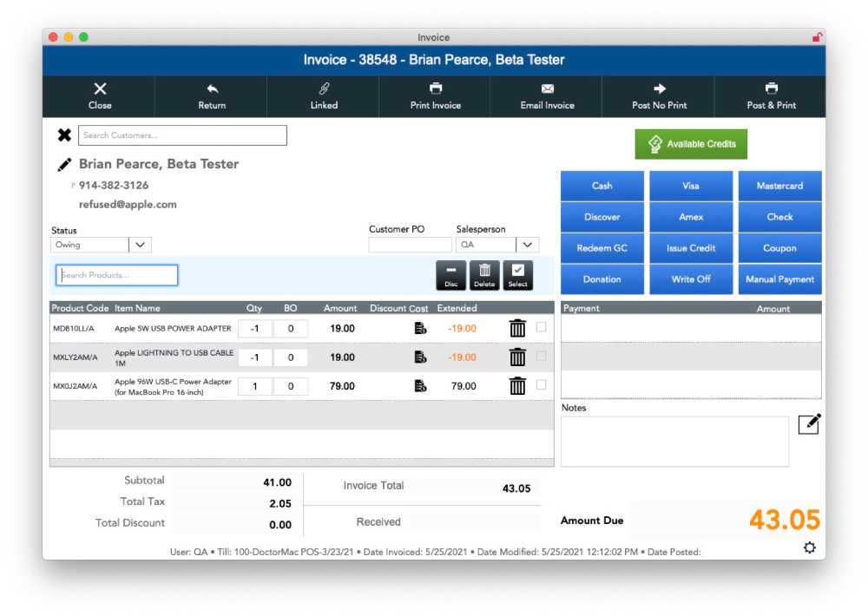
Task: Open settings gear at bottom right
Action: click(809, 547)
